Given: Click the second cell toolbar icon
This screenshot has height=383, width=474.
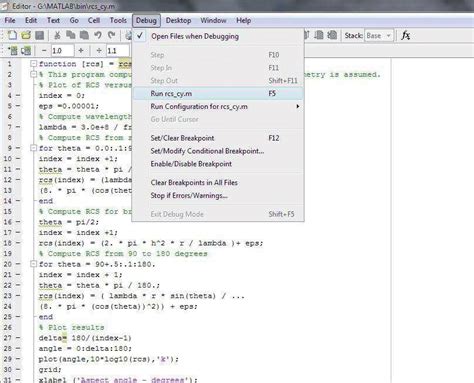Looking at the screenshot, I should [x=26, y=51].
